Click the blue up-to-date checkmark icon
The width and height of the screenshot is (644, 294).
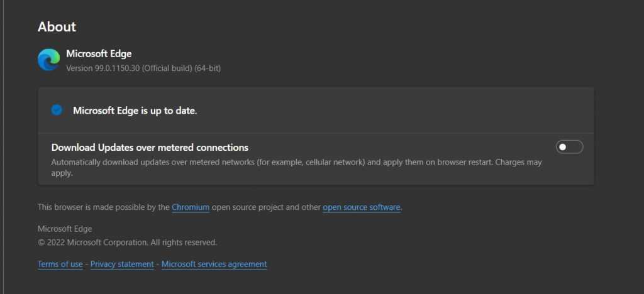coord(57,111)
